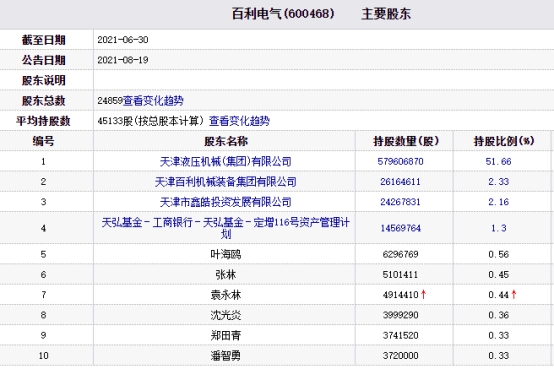Open shareholder 天津百利机械装备集团有限公司

point(225,182)
